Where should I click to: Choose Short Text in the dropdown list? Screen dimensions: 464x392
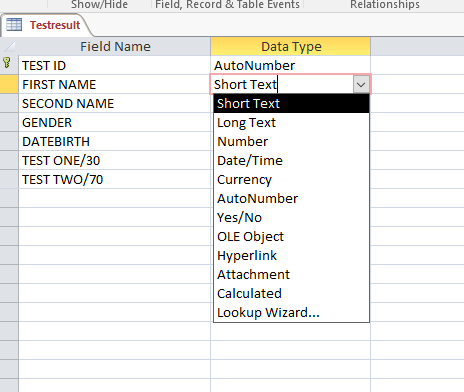[x=292, y=103]
